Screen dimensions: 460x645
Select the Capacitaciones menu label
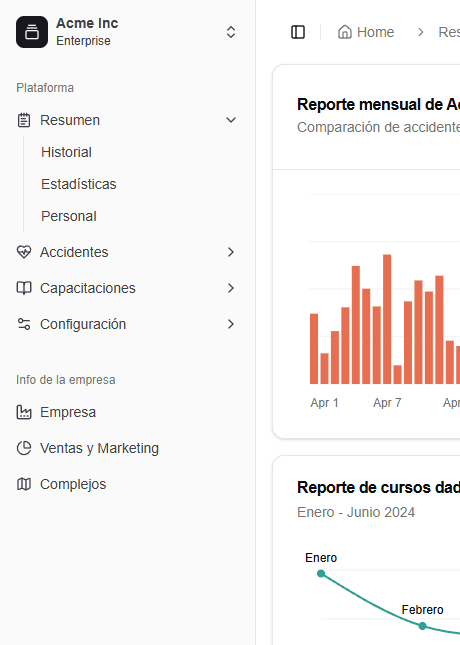tap(88, 288)
